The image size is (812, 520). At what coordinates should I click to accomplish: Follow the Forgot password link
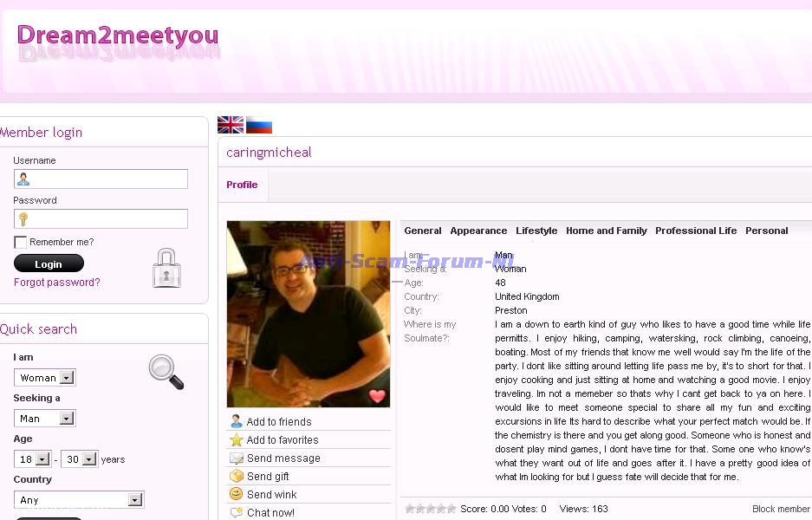tap(57, 283)
